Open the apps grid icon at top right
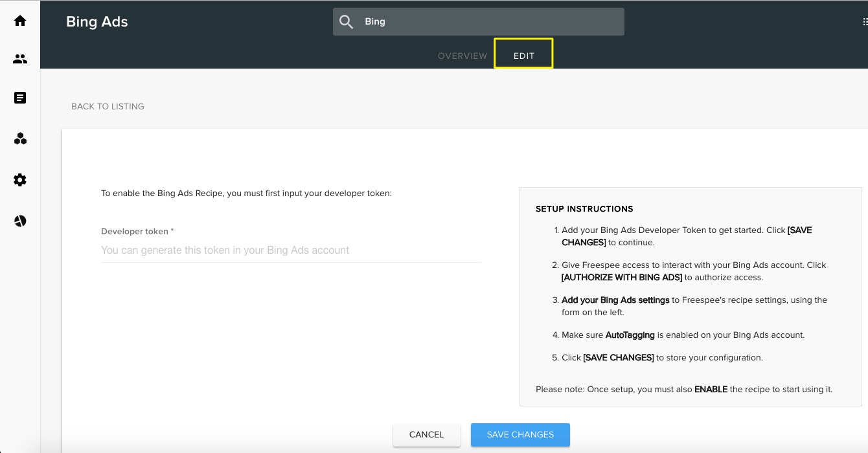The height and width of the screenshot is (453, 868). tap(864, 21)
